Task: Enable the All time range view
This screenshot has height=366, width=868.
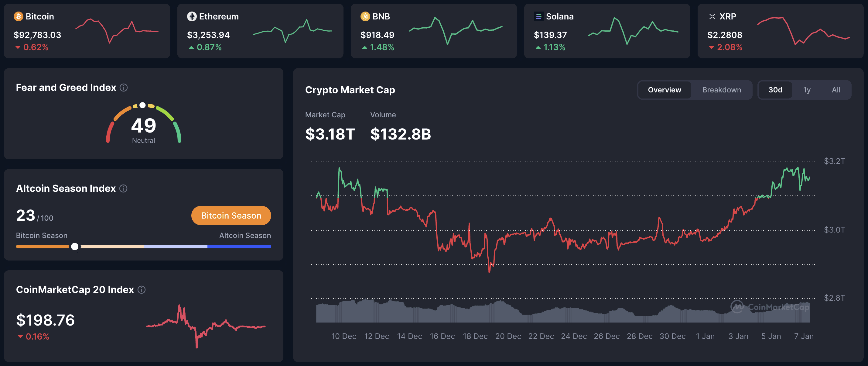Action: (x=836, y=90)
